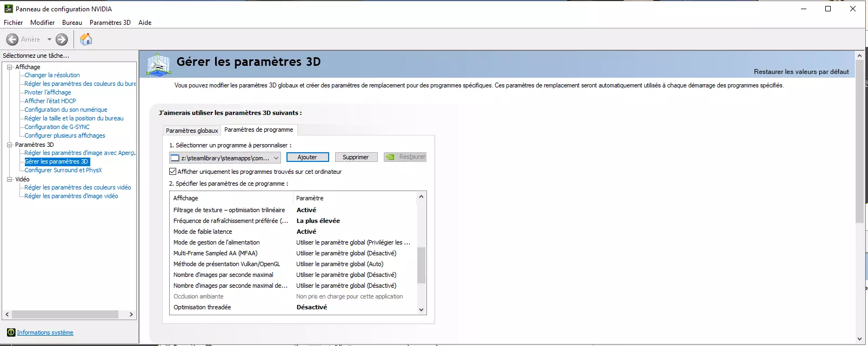Click the Ajouter button
Screen dimensions: 868x346
[308, 157]
